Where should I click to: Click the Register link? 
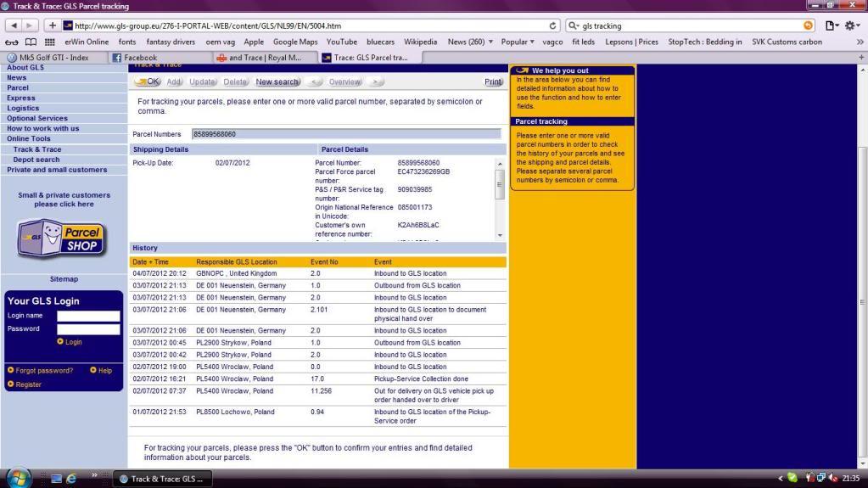pyautogui.click(x=25, y=384)
